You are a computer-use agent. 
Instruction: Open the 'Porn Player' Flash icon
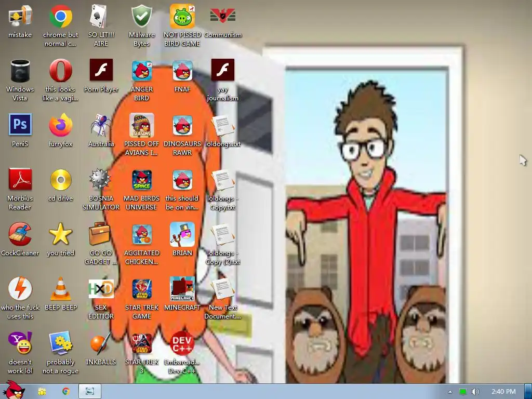click(x=101, y=70)
